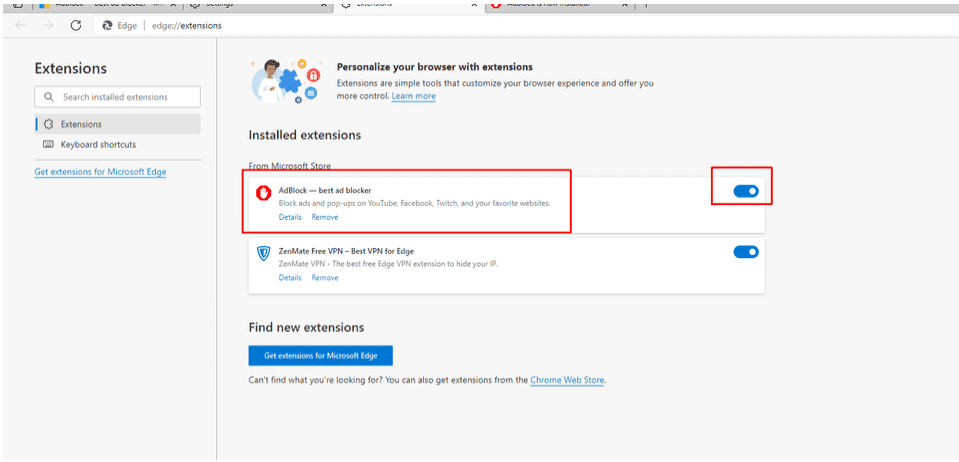Click the 'AdBlock — best ad blocker' title
Image resolution: width=959 pixels, height=462 pixels.
325,190
